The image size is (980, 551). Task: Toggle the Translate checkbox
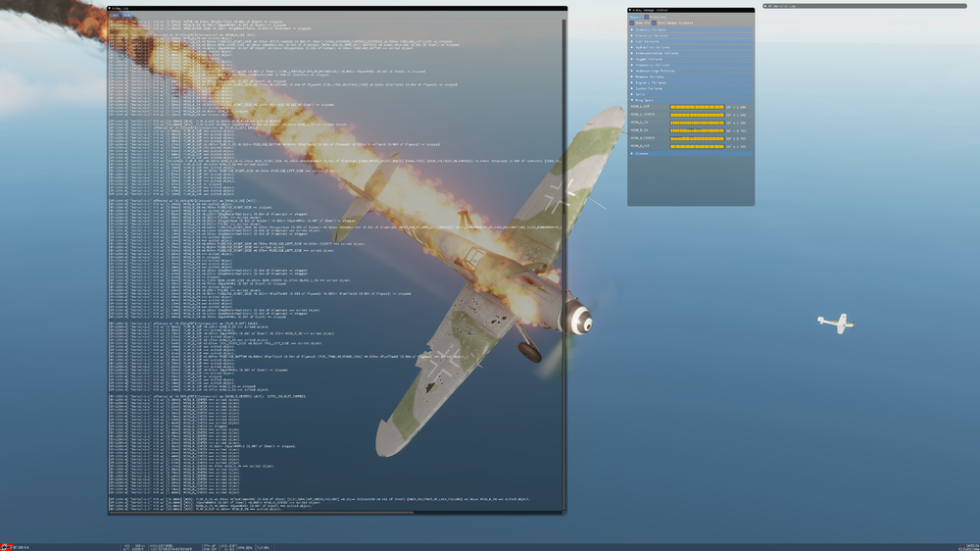click(x=646, y=17)
